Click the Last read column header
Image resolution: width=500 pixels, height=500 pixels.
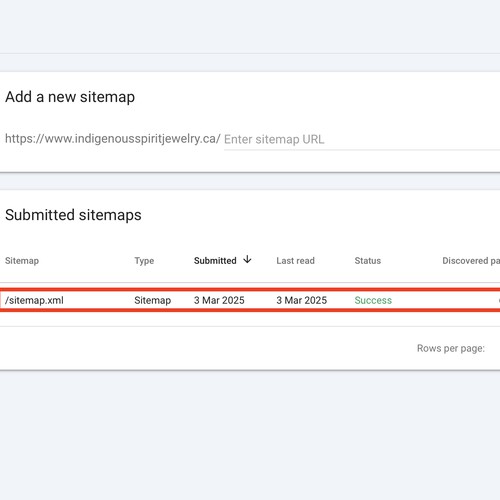click(295, 261)
